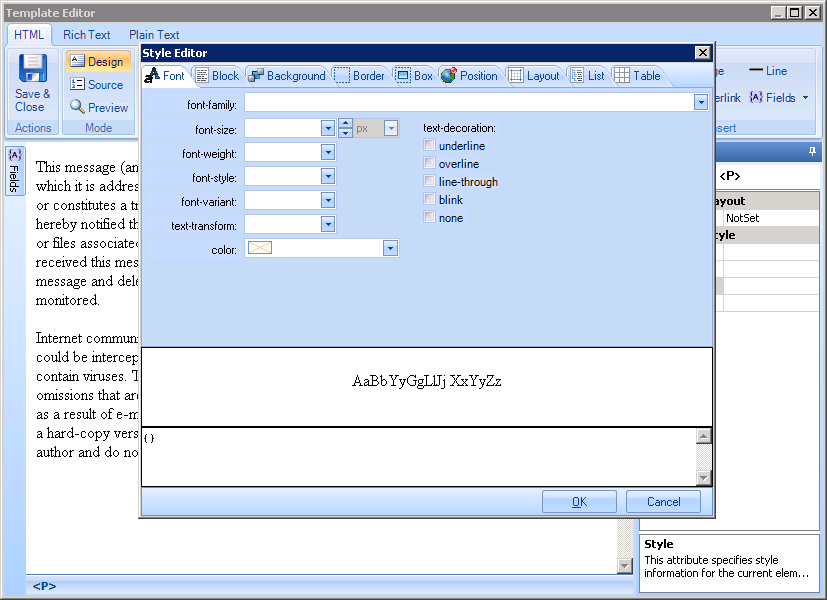Expand the font-style dropdown
The image size is (827, 600).
328,176
